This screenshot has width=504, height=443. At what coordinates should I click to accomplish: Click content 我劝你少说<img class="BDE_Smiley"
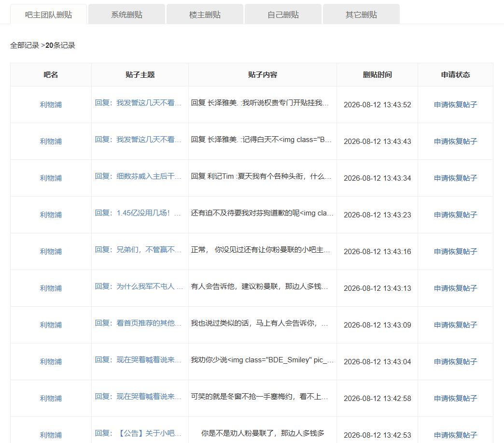(262, 359)
